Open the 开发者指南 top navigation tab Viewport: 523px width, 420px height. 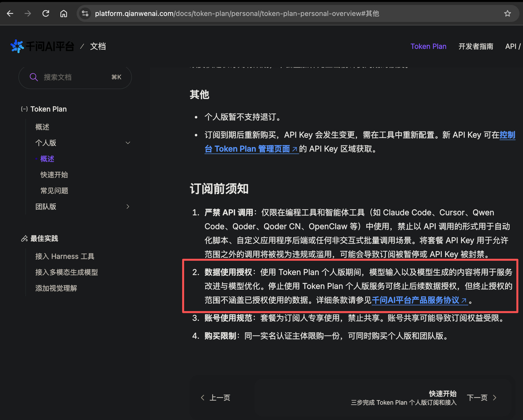click(x=476, y=46)
